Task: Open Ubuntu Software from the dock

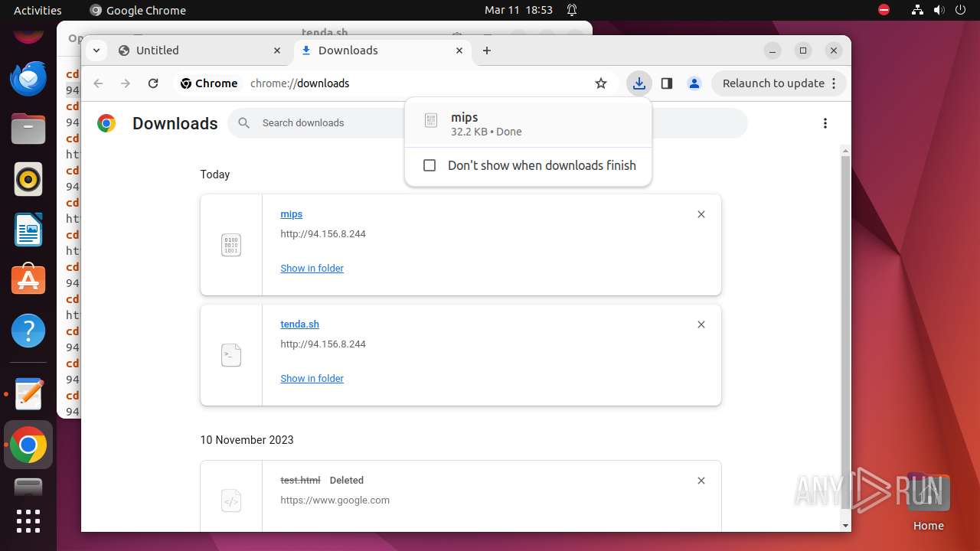Action: point(28,280)
